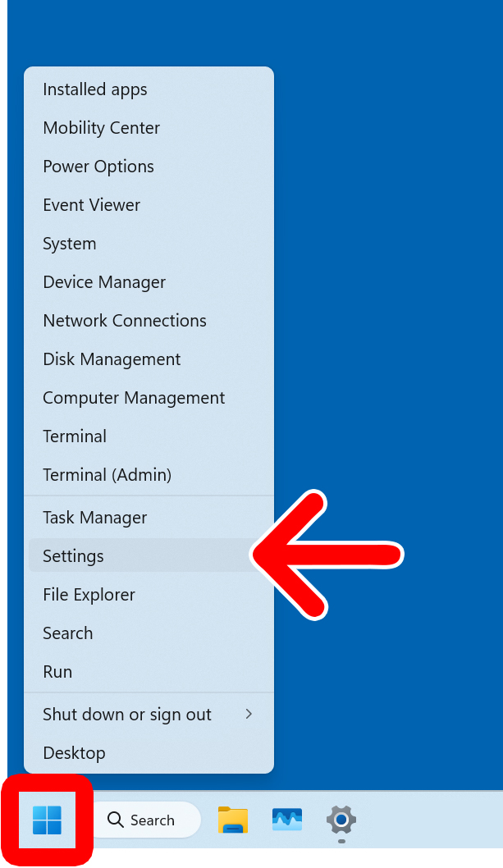This screenshot has width=503, height=868.
Task: Click the taskbar Search box
Action: [144, 820]
